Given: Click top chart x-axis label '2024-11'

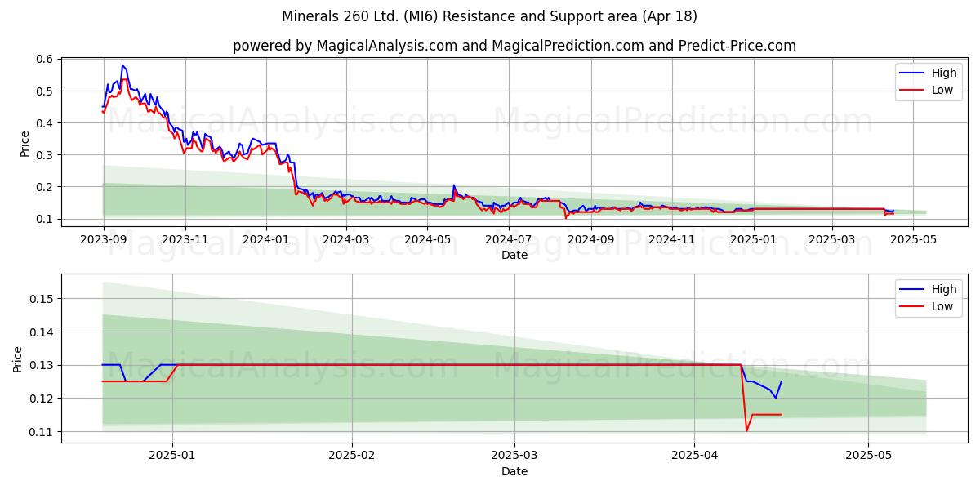Looking at the screenshot, I should pos(673,240).
